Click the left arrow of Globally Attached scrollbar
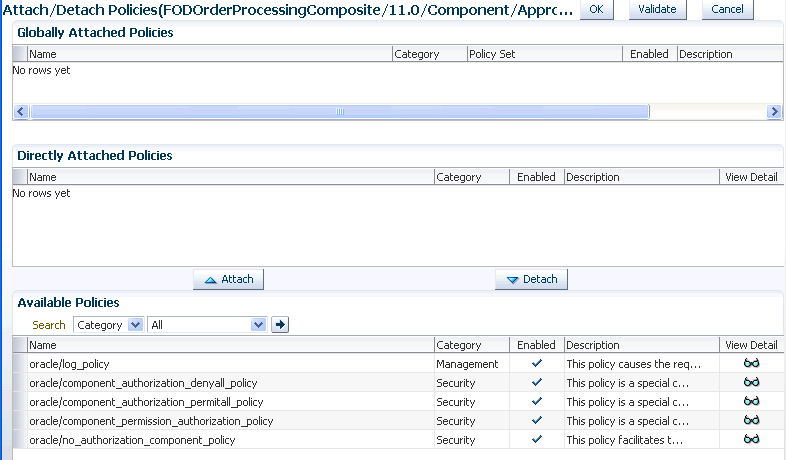The height and width of the screenshot is (460, 786). (x=21, y=111)
